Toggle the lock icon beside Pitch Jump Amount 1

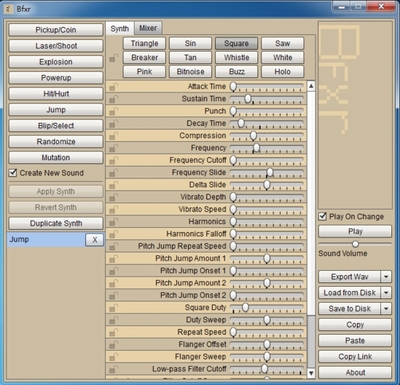(113, 259)
